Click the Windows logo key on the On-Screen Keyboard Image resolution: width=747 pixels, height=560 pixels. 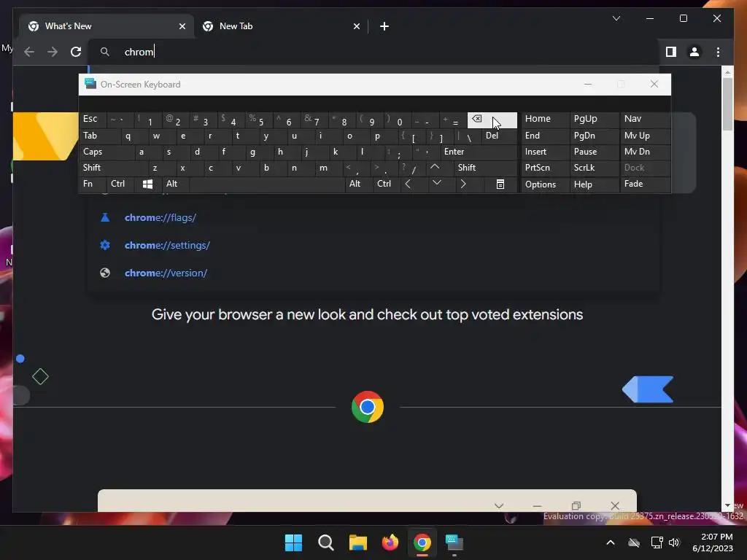147,184
